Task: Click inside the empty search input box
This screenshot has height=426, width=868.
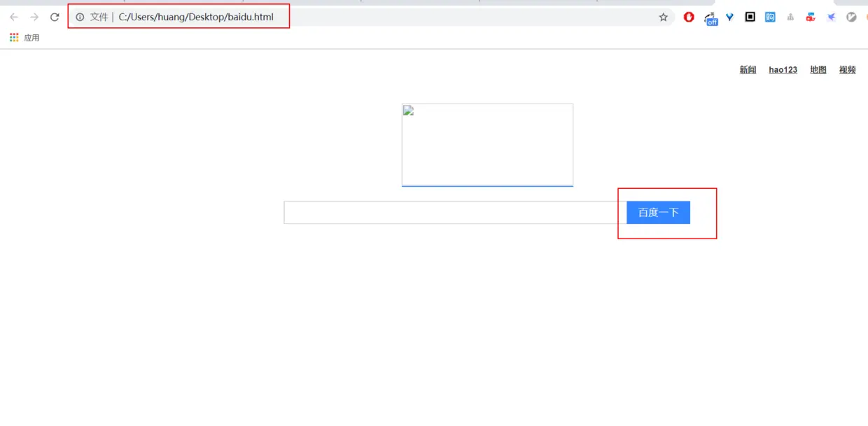Action: 448,212
